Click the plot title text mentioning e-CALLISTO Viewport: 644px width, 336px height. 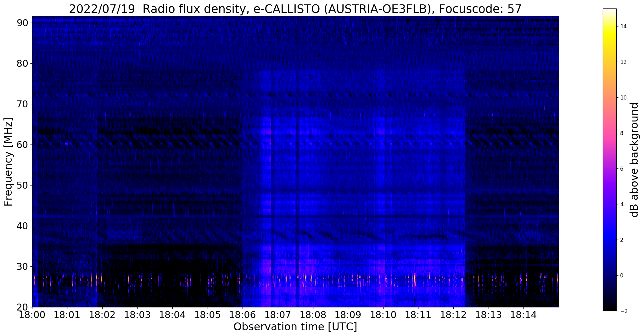coord(295,9)
